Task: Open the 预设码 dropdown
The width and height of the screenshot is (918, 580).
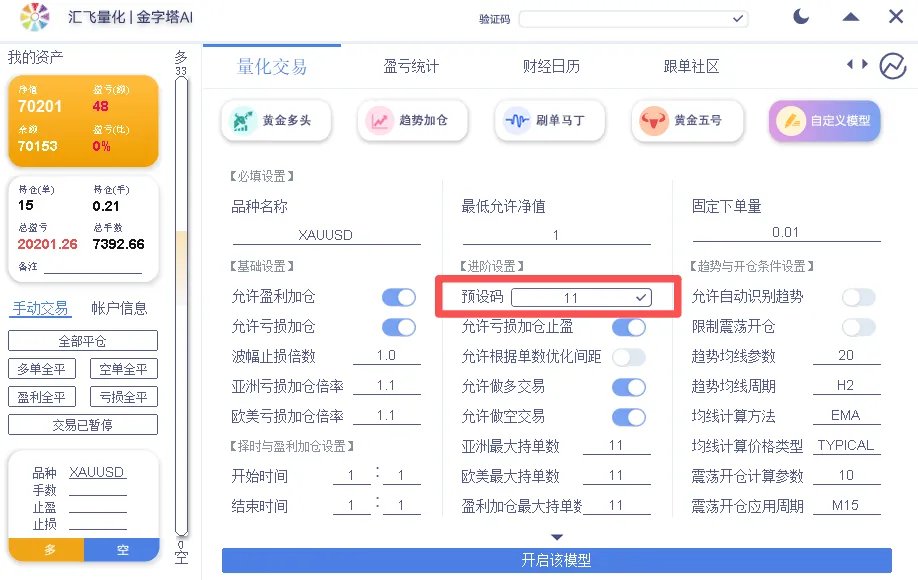Action: coord(581,297)
